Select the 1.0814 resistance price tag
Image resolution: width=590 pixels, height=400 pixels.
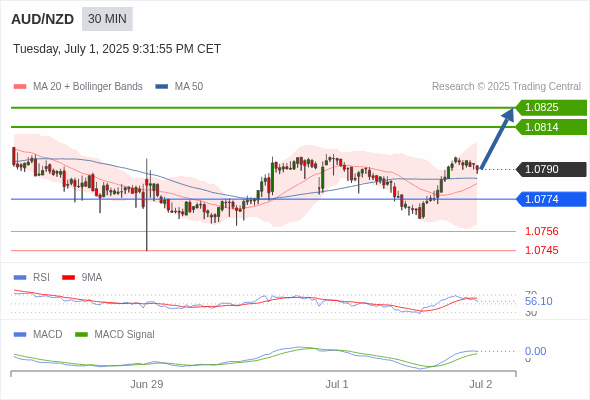pos(551,127)
